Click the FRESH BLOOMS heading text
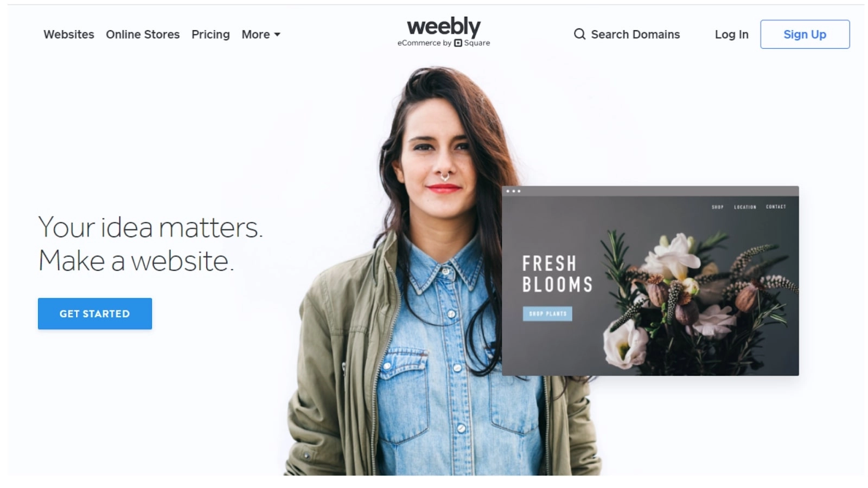This screenshot has width=868, height=488. [557, 274]
